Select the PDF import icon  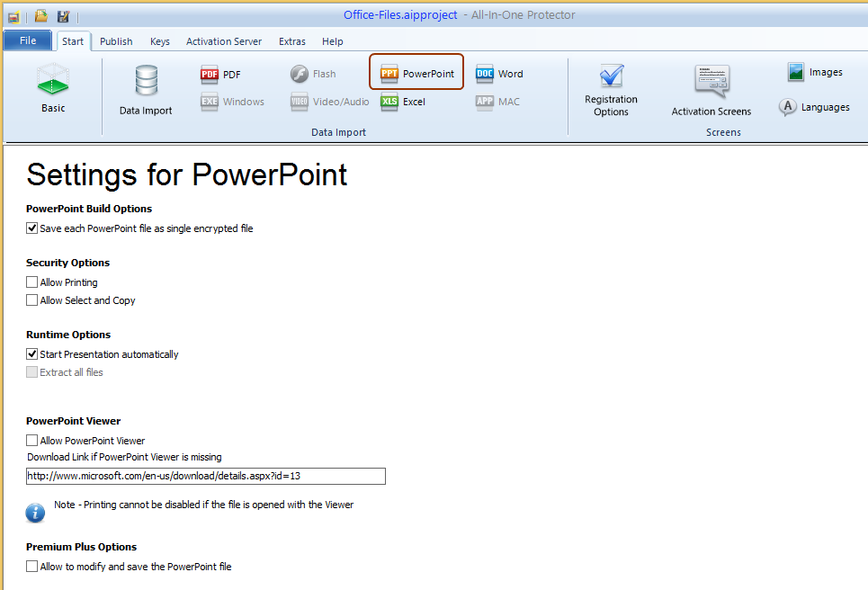210,74
